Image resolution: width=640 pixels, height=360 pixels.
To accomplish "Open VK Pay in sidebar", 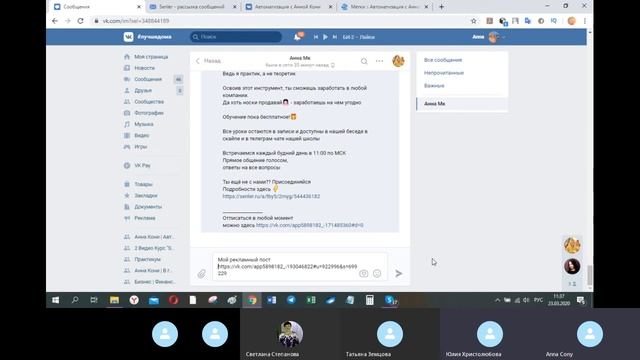I will point(142,165).
